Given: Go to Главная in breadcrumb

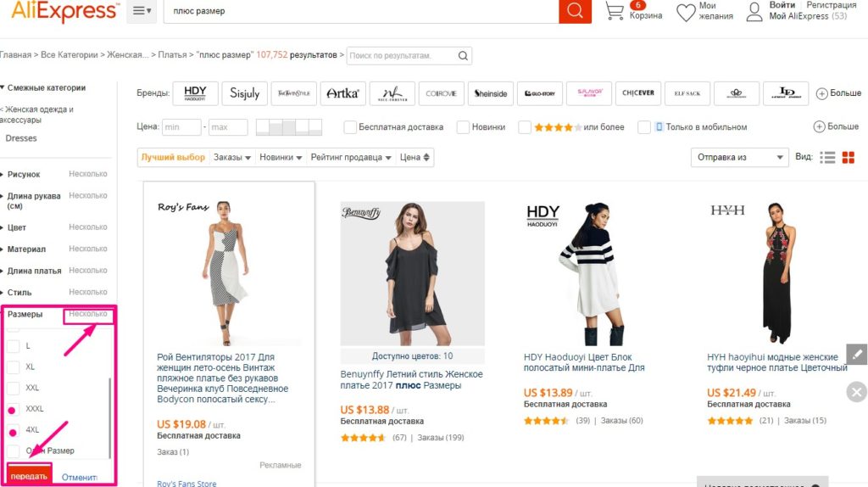Looking at the screenshot, I should pos(15,55).
